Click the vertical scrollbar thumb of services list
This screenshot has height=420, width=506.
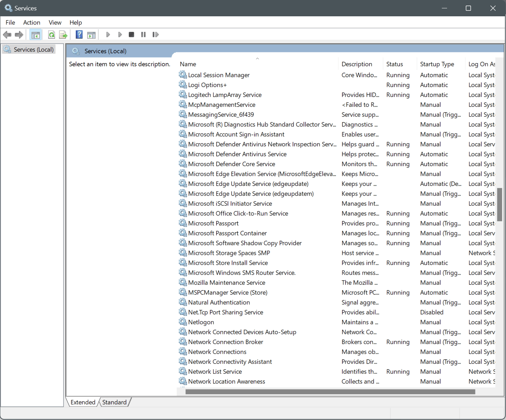click(x=500, y=205)
